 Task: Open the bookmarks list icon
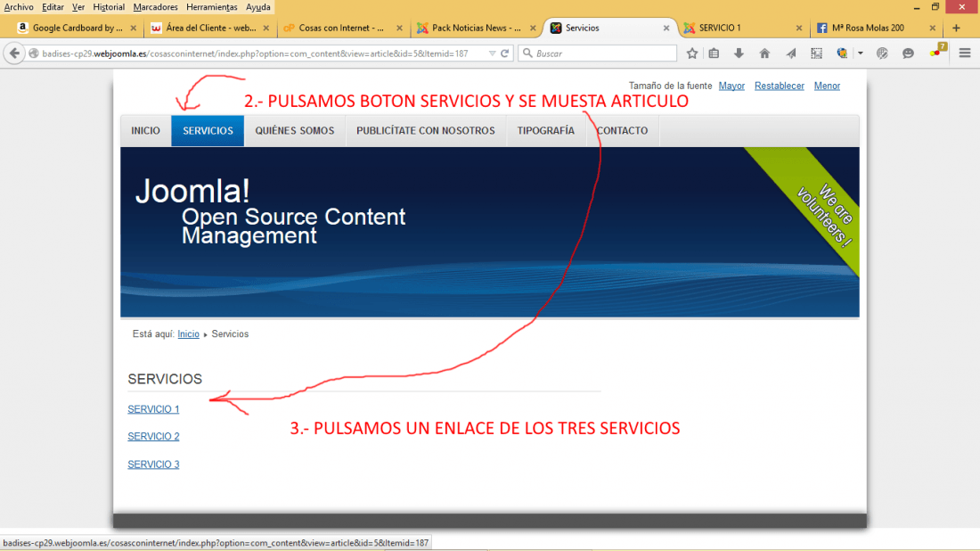pyautogui.click(x=714, y=53)
